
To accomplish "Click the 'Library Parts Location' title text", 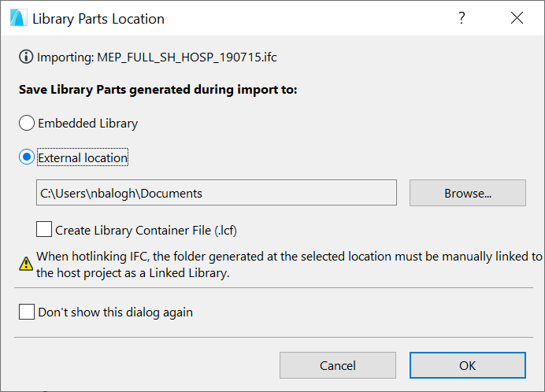I will pyautogui.click(x=98, y=18).
